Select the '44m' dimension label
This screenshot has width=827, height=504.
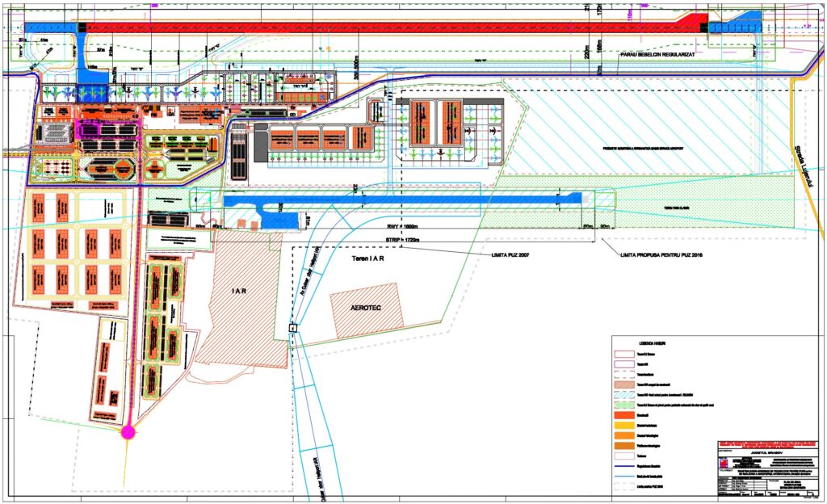click(x=43, y=40)
